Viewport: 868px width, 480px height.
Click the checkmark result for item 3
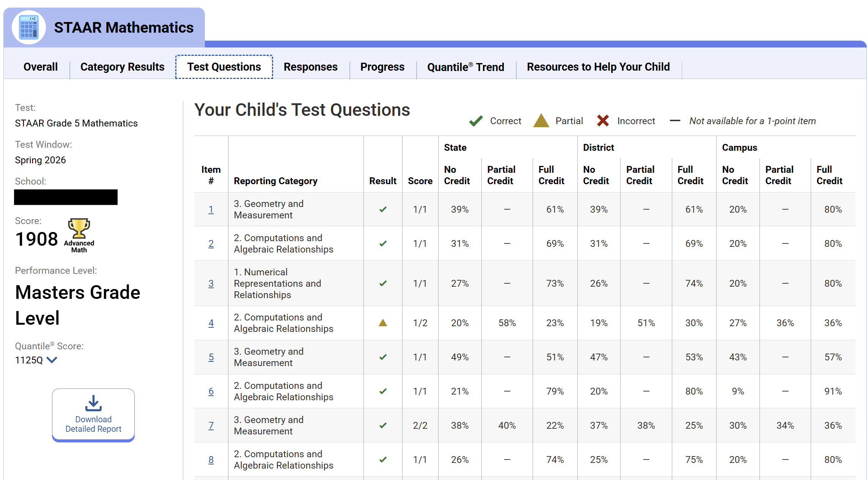(x=383, y=283)
